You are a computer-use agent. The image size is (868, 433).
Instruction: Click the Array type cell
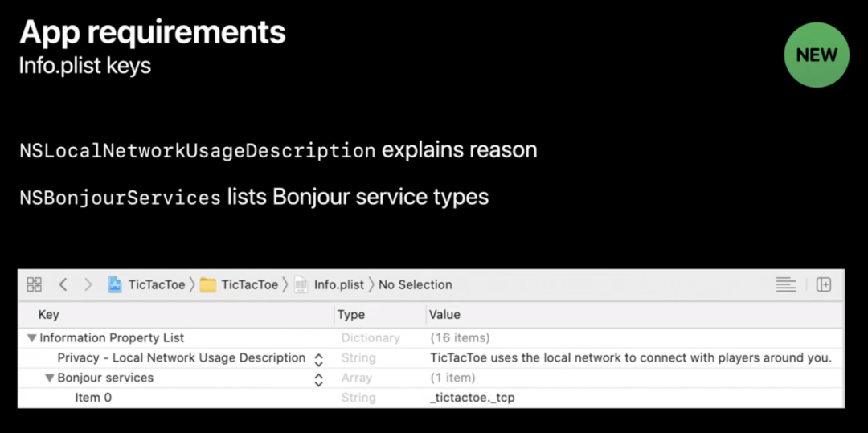(x=357, y=378)
